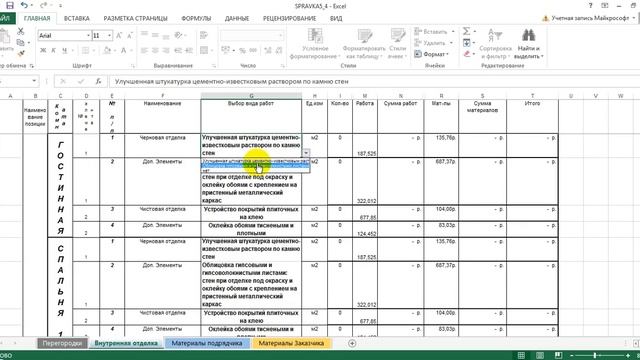
Task: Click the align text left icon
Action: point(144,51)
